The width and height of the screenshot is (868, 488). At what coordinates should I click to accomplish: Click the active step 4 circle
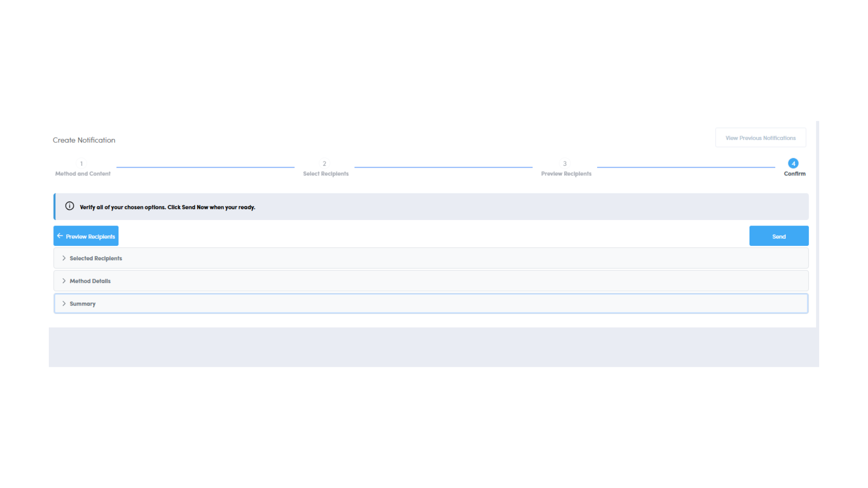pyautogui.click(x=793, y=164)
